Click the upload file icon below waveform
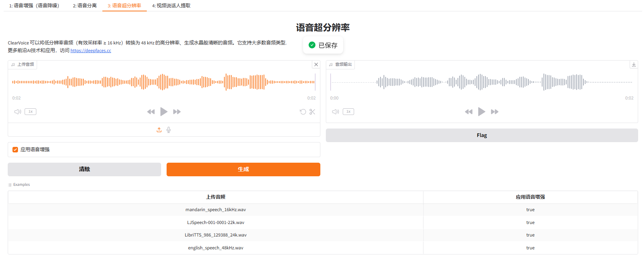Image resolution: width=644 pixels, height=260 pixels. point(159,130)
